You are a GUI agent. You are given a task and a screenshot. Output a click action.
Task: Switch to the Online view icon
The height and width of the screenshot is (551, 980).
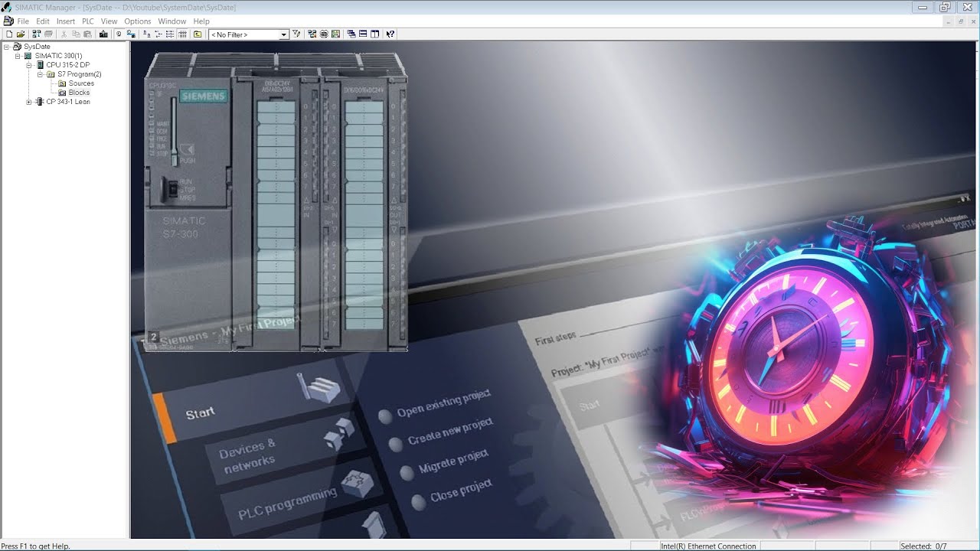pos(132,34)
